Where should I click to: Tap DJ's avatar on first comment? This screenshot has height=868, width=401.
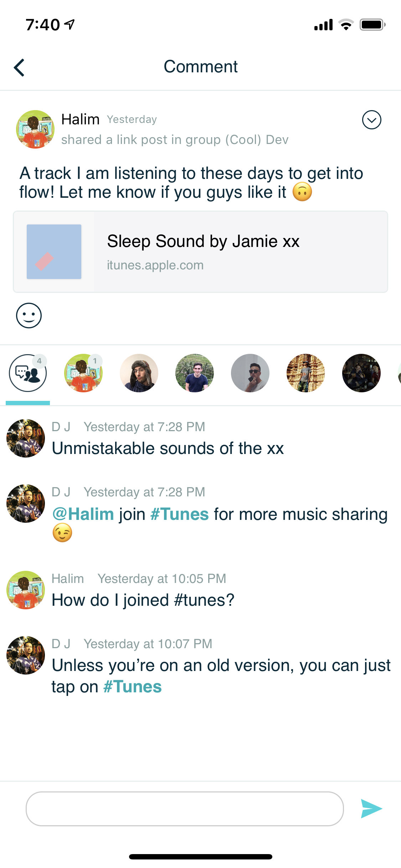click(x=26, y=438)
